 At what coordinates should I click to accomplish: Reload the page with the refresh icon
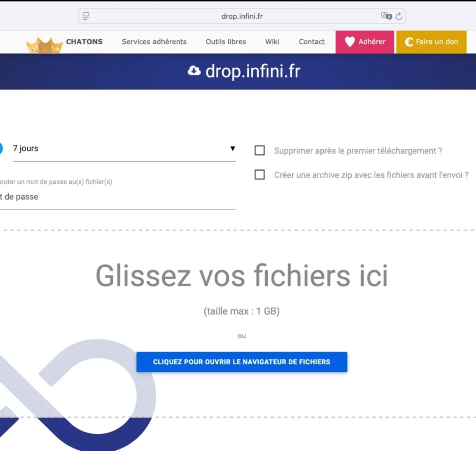(x=399, y=16)
